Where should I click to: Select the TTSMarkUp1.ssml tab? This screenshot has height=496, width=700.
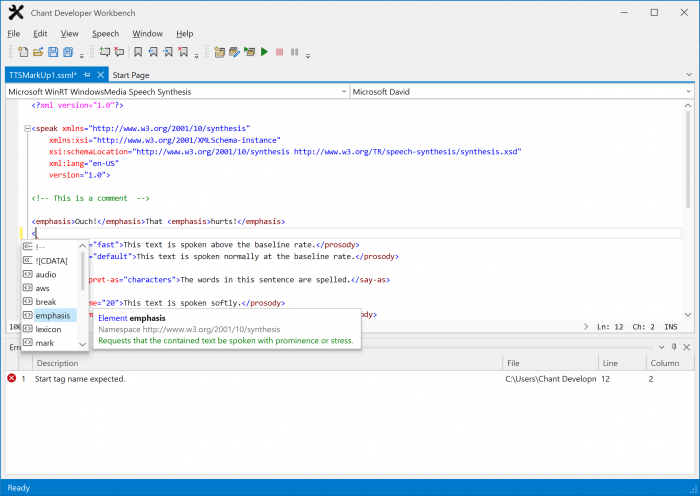[x=43, y=75]
